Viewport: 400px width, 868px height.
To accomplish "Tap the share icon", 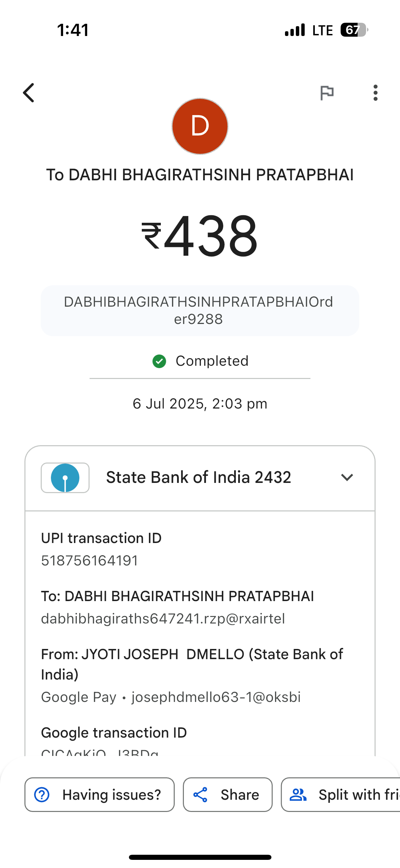I will click(x=201, y=795).
